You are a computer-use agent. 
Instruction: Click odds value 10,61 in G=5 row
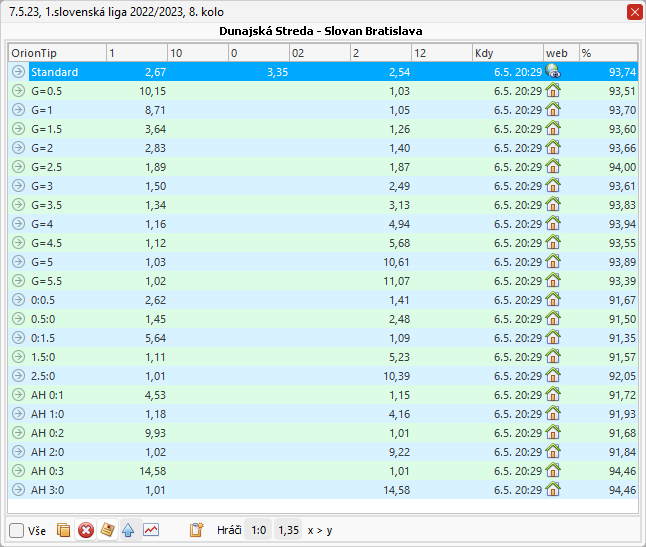pos(396,262)
